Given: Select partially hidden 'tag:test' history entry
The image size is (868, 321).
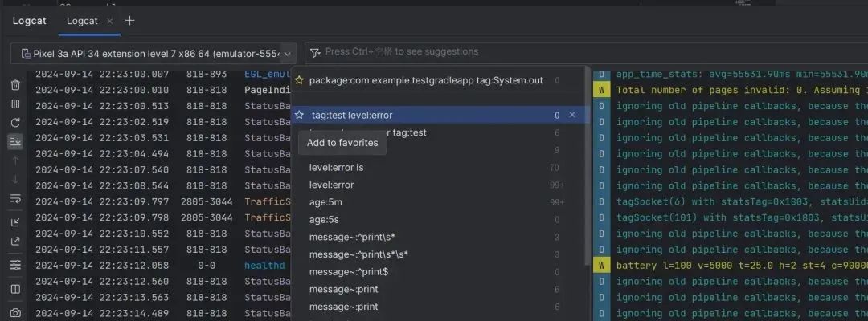Looking at the screenshot, I should (408, 132).
